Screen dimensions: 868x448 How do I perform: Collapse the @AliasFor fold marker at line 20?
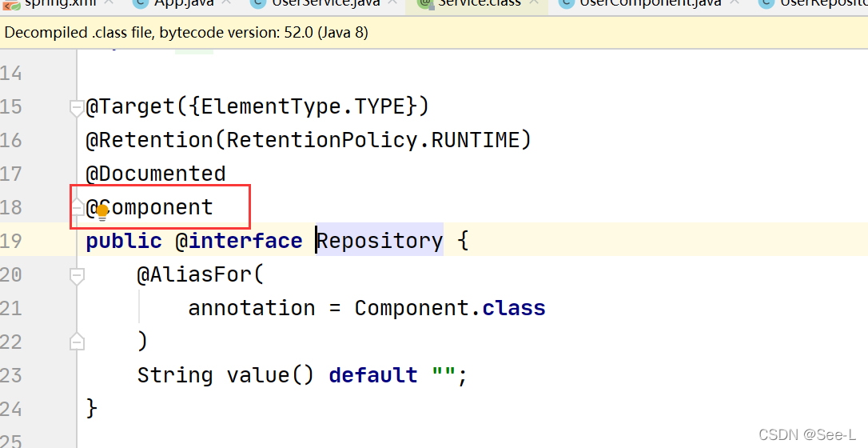(77, 276)
